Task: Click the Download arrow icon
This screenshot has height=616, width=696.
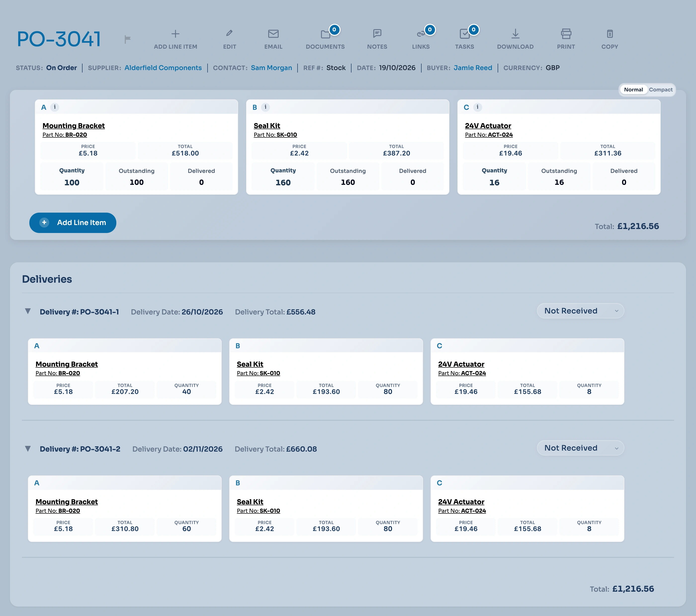Action: pos(516,34)
